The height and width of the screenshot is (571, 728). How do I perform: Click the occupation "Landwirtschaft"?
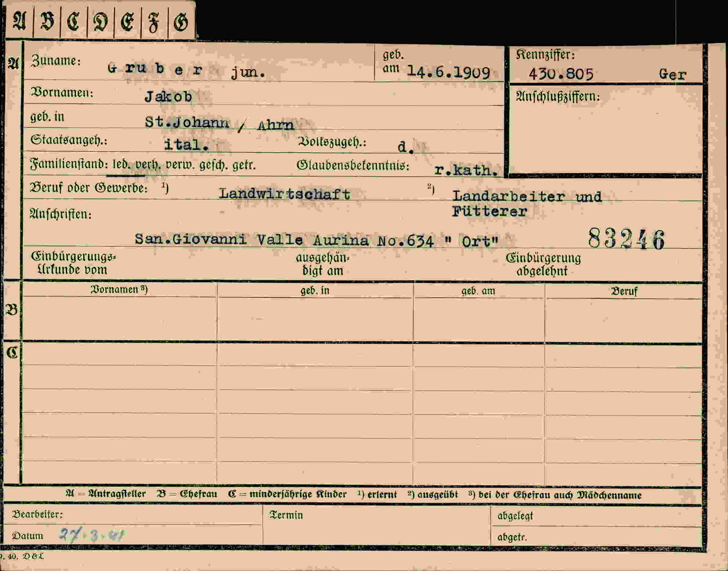tap(284, 194)
